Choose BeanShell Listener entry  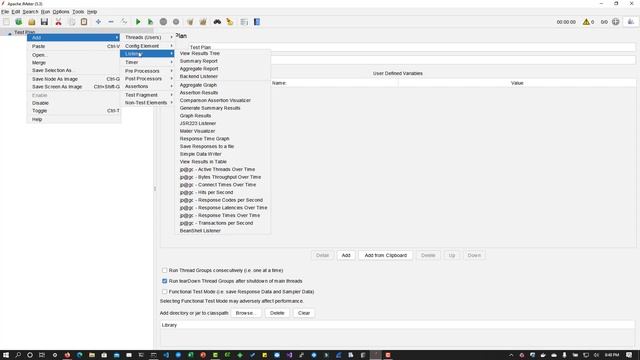point(223,231)
